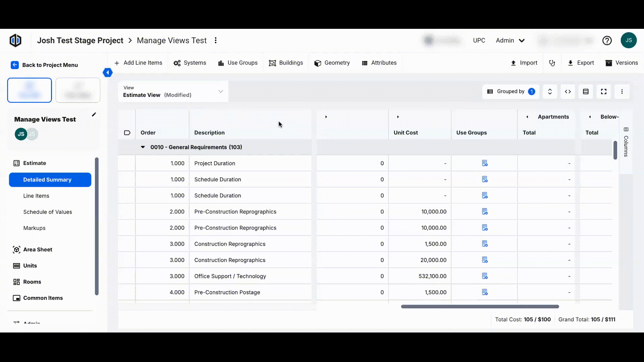Click the stethoscope diagnostics icon
The height and width of the screenshot is (362, 644).
tap(552, 63)
